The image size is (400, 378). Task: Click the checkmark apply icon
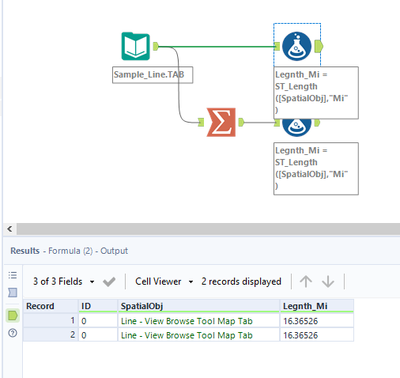pos(109,282)
